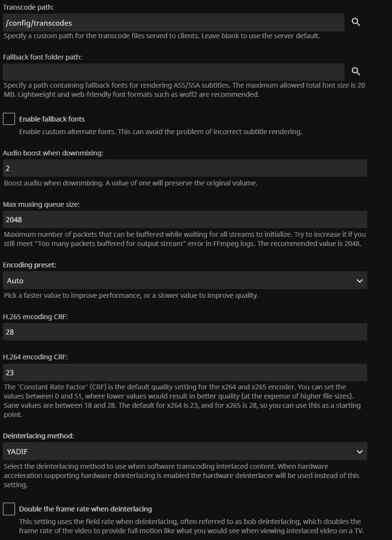
Task: Click the chevron arrow on Deinterlacing method
Action: pyautogui.click(x=359, y=451)
